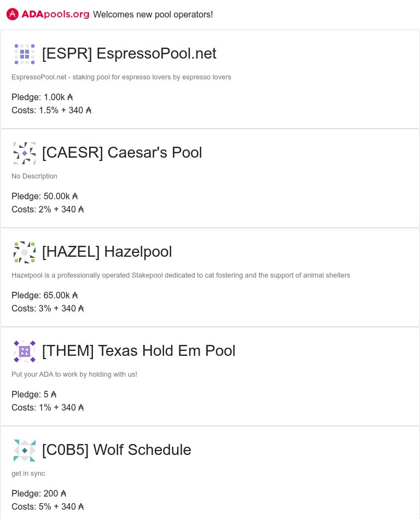Click Caesar's Pool costs 2% + 340 line
Screen dimensions: 420x519
click(x=48, y=210)
